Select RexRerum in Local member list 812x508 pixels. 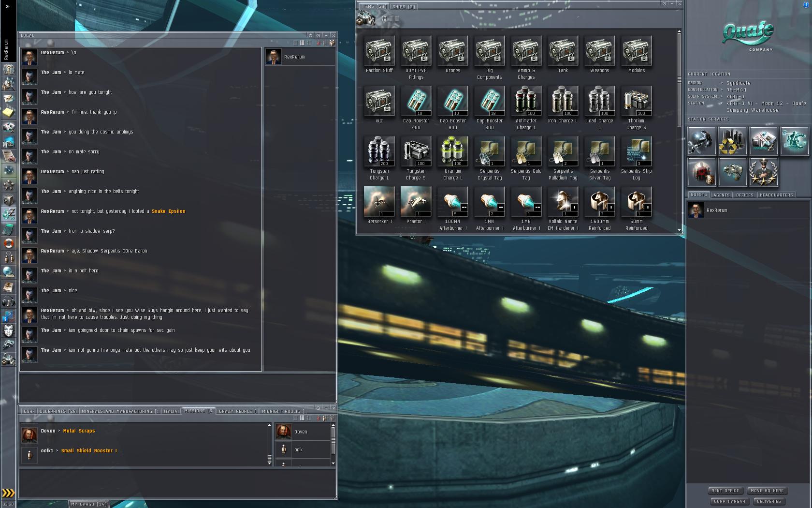pos(300,57)
